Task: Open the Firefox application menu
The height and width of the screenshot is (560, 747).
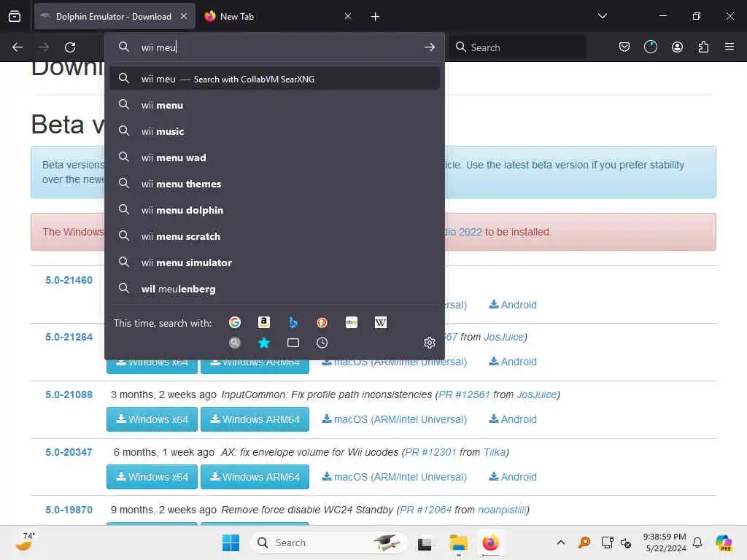Action: coord(729,47)
